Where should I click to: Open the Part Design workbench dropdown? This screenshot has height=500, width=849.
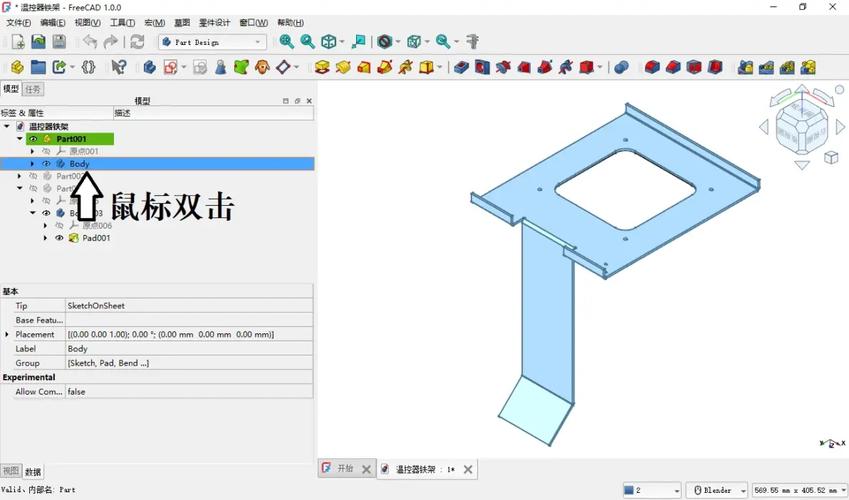click(258, 42)
